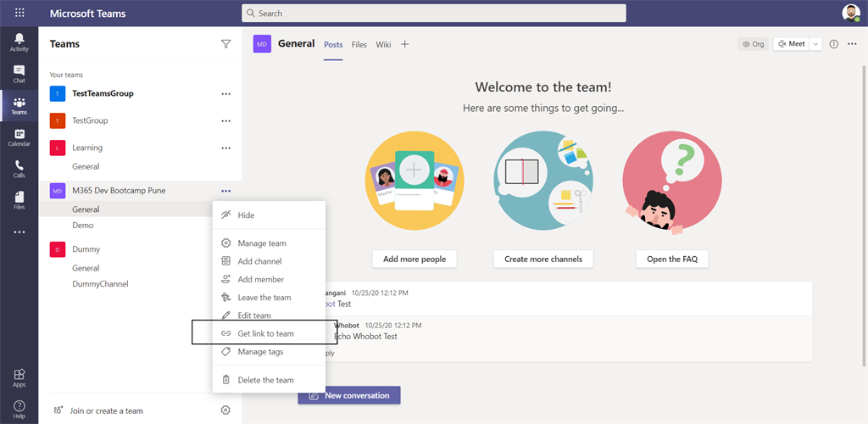This screenshot has width=868, height=424.
Task: Open more options for Learning team
Action: tap(225, 148)
